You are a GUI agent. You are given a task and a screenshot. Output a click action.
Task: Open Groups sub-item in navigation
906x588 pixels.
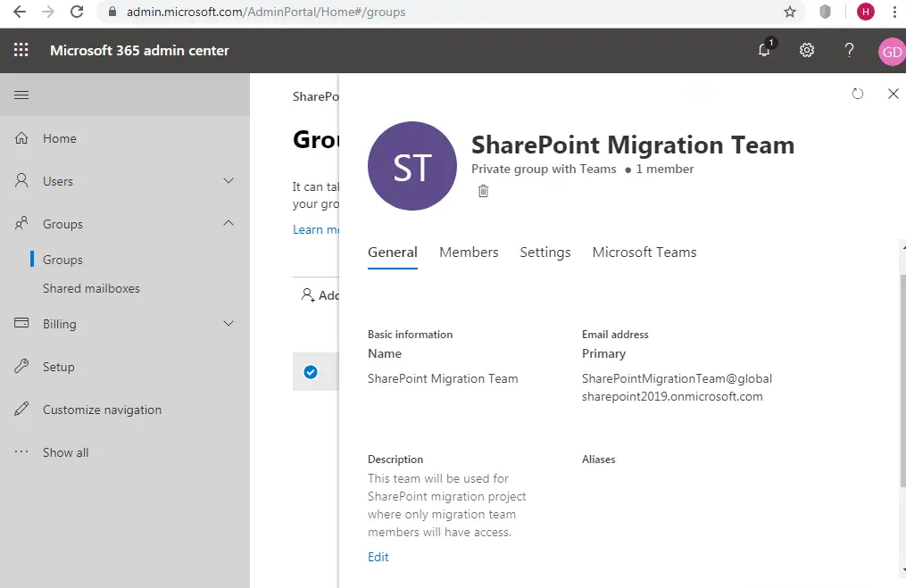pyautogui.click(x=62, y=260)
